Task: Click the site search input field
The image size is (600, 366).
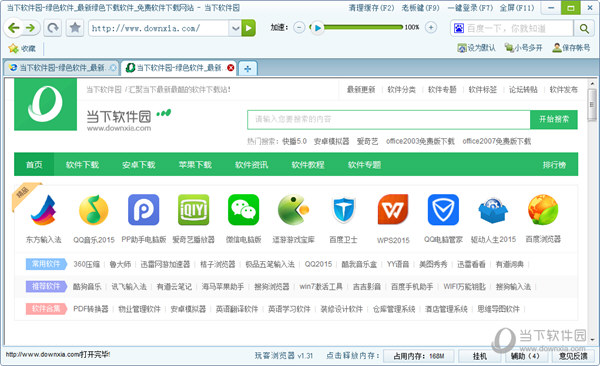Action: point(388,119)
